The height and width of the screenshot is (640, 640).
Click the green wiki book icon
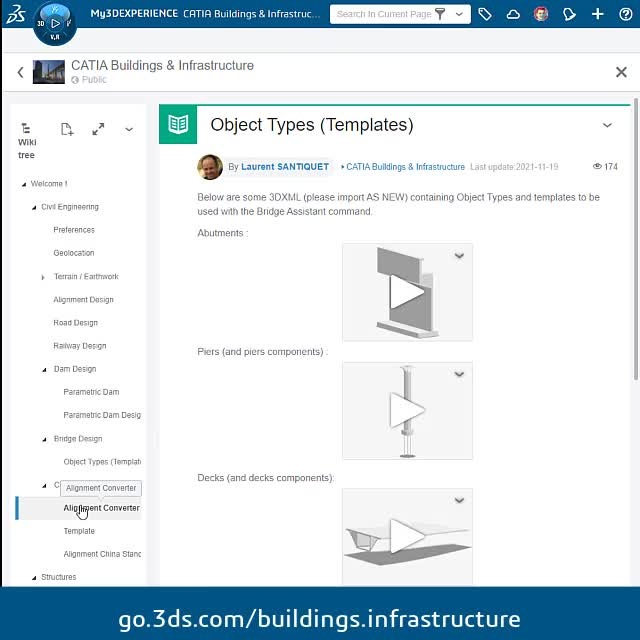[178, 124]
